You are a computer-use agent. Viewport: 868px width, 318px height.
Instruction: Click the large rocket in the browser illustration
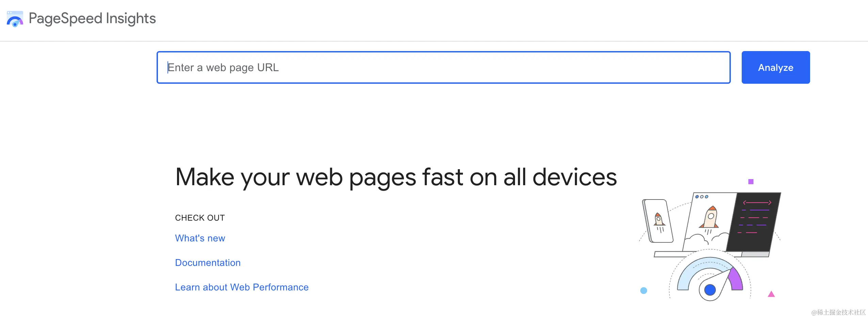click(710, 217)
